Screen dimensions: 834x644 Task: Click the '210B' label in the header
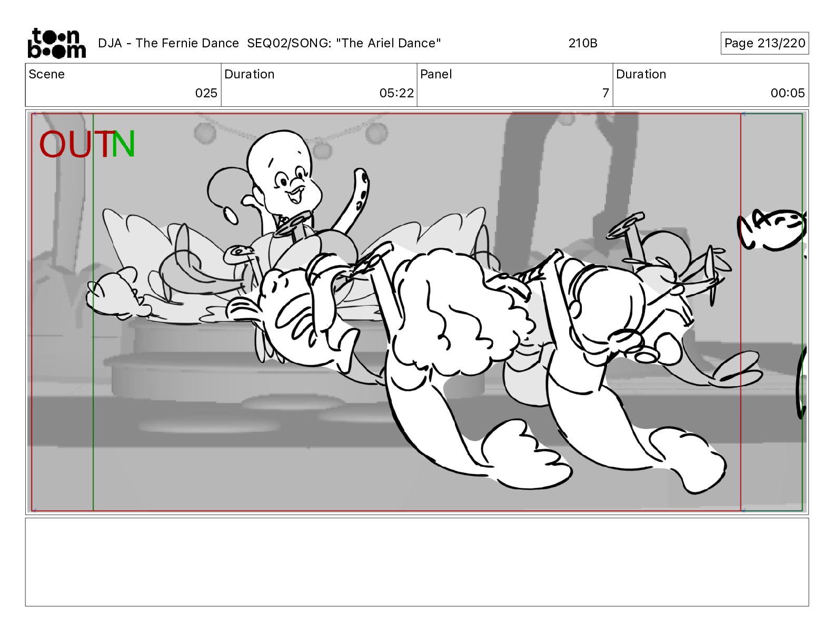pos(583,43)
